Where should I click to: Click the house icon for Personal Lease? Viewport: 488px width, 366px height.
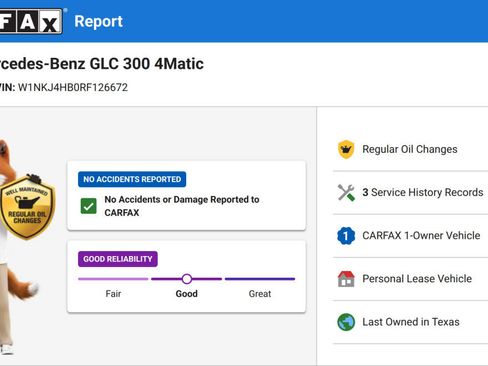pyautogui.click(x=346, y=279)
